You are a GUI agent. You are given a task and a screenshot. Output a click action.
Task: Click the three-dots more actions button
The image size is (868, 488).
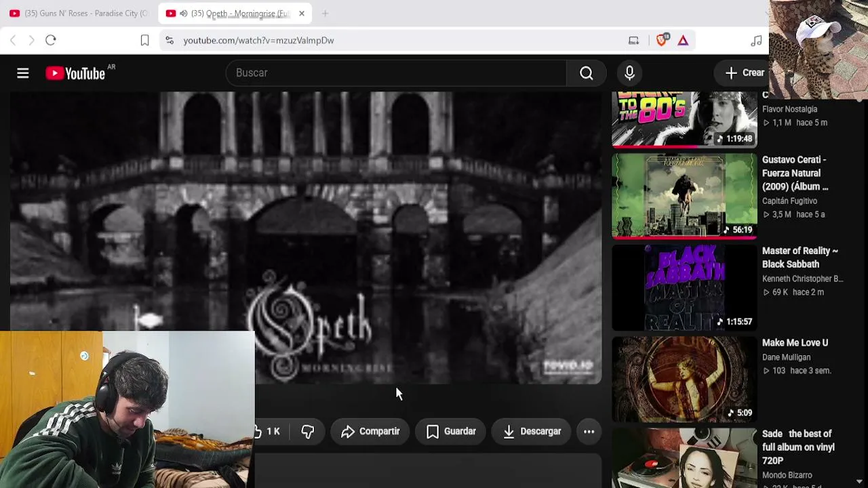589,432
